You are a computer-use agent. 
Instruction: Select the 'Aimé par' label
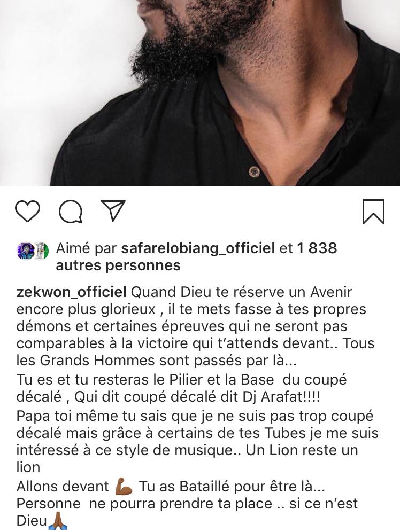click(x=86, y=248)
